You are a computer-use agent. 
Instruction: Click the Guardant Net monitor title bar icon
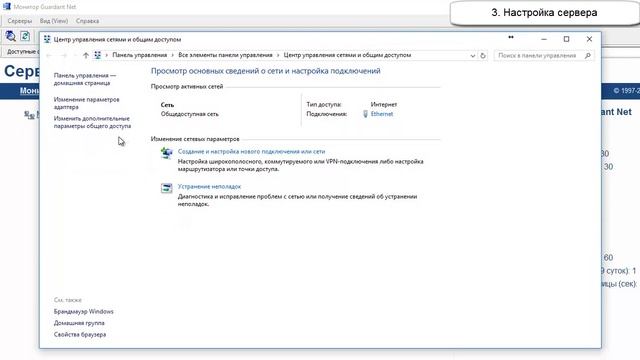click(x=7, y=7)
